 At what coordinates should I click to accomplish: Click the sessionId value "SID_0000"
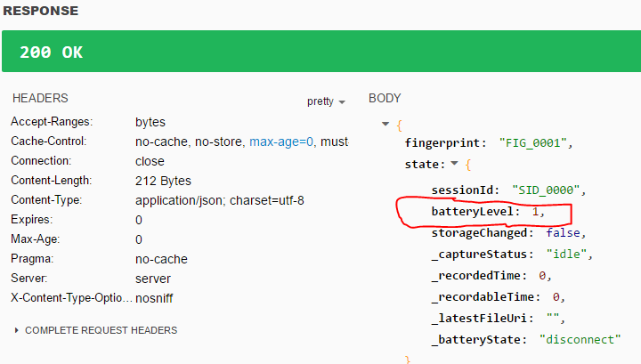click(546, 190)
